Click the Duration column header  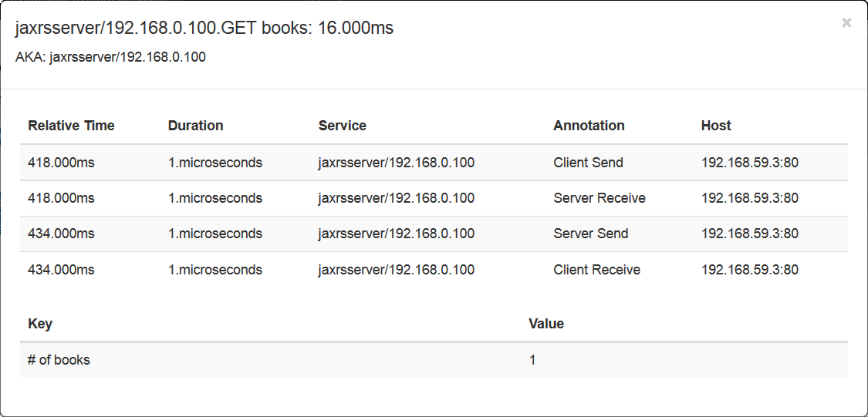click(195, 126)
